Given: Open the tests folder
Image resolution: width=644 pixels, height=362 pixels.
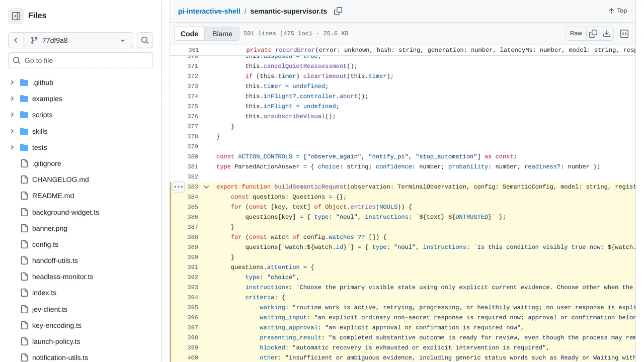Looking at the screenshot, I should pos(39,147).
